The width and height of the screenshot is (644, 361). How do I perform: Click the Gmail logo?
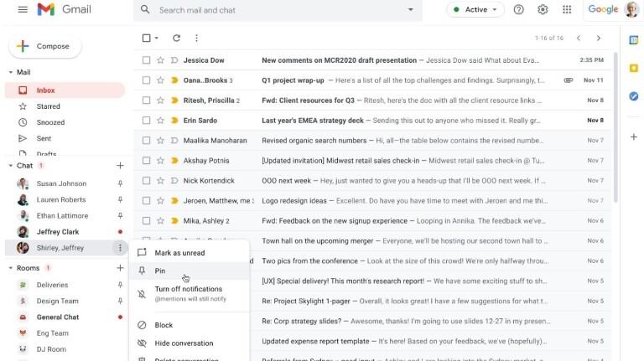click(64, 9)
